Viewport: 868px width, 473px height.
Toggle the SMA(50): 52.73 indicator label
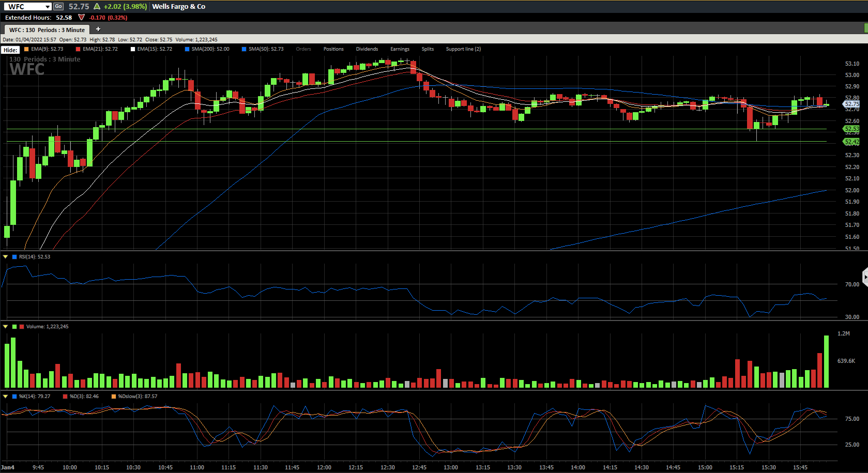(x=266, y=49)
